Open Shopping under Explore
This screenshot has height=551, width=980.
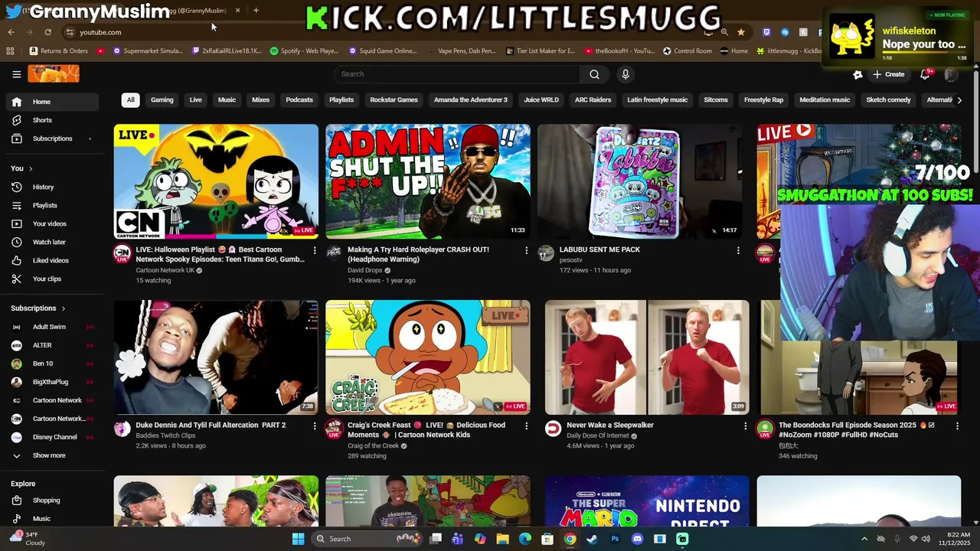point(52,500)
